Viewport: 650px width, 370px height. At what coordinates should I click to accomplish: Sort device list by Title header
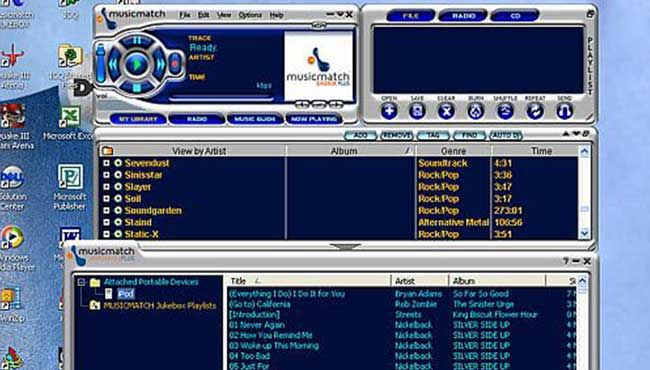pos(309,281)
